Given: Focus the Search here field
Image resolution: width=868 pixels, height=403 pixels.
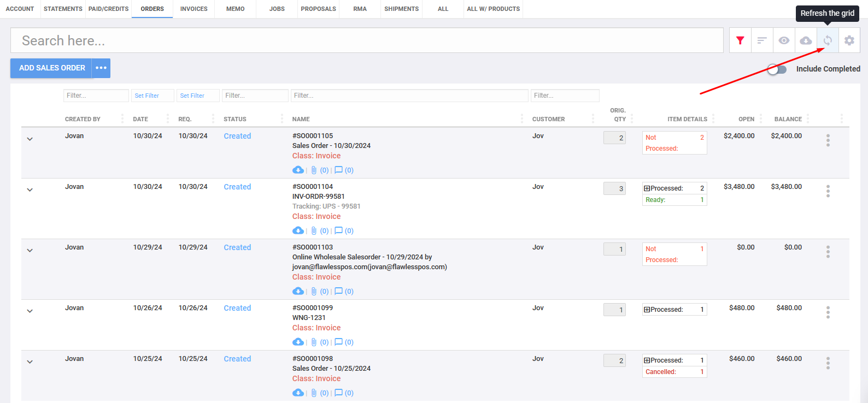Looking at the screenshot, I should (x=367, y=40).
